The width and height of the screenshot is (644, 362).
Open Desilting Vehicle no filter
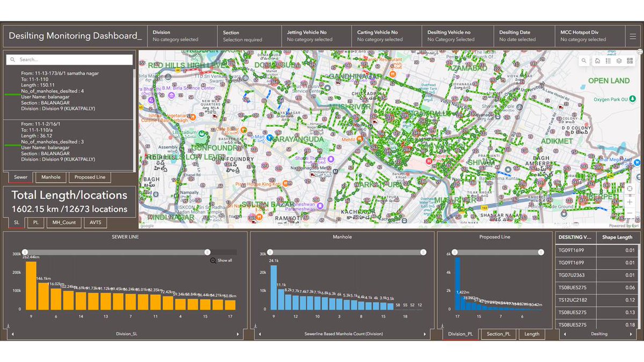click(458, 36)
